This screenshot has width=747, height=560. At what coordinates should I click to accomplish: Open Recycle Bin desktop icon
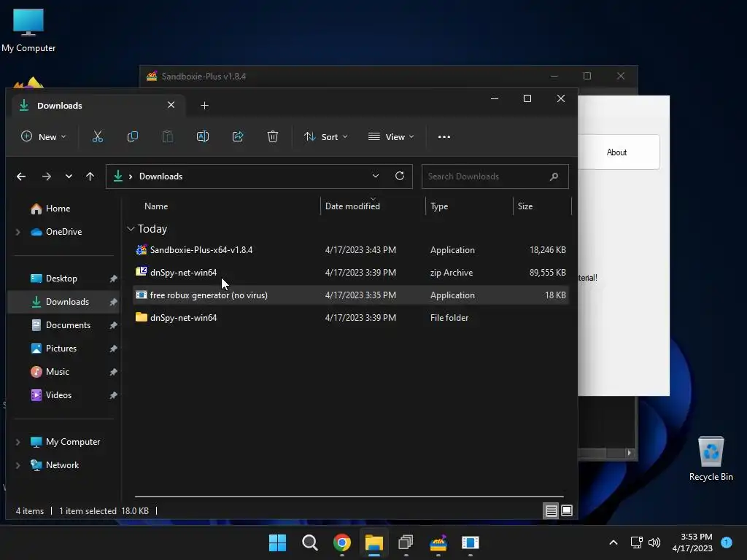(x=711, y=459)
